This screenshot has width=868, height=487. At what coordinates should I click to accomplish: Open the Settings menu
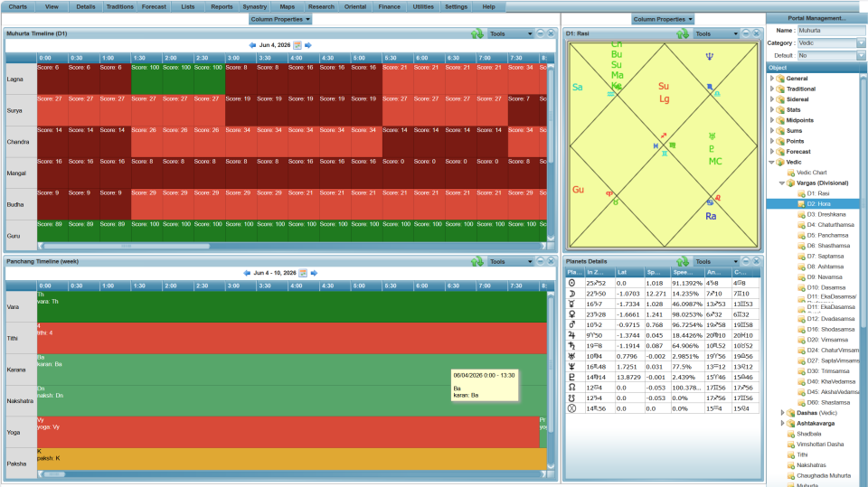(x=456, y=6)
